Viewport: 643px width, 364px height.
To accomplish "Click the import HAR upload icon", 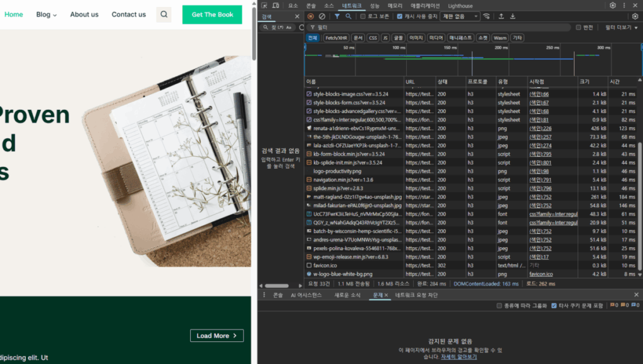I will click(502, 16).
